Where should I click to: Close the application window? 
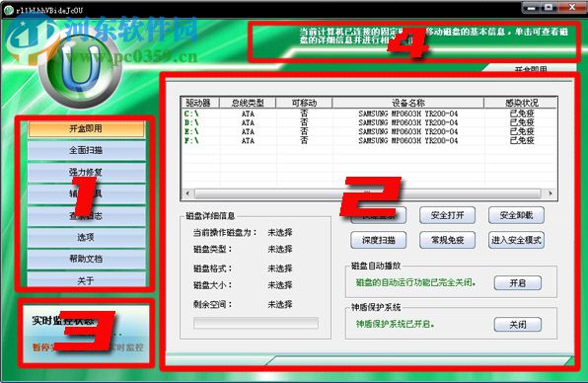pyautogui.click(x=572, y=7)
